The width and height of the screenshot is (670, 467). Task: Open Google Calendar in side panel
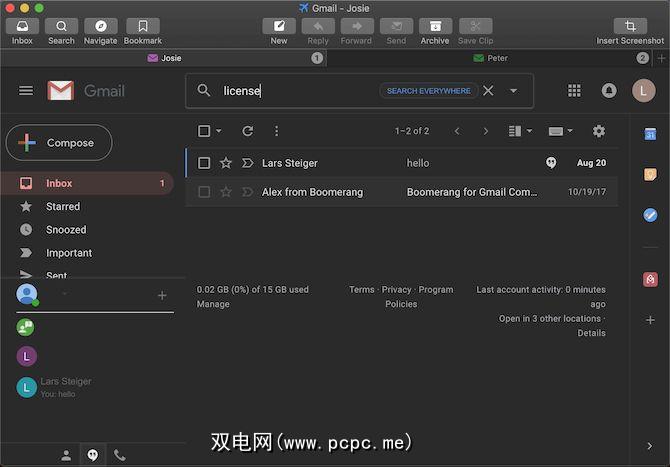[650, 134]
